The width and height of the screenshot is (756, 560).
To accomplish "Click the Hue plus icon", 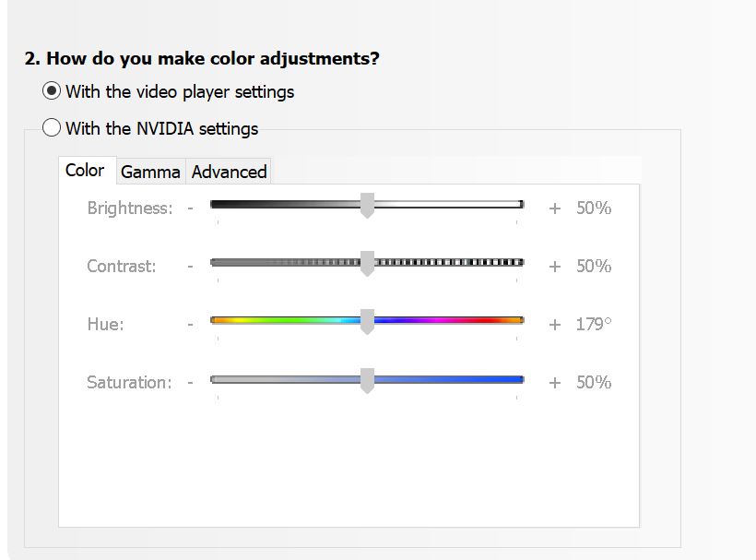I will [554, 325].
